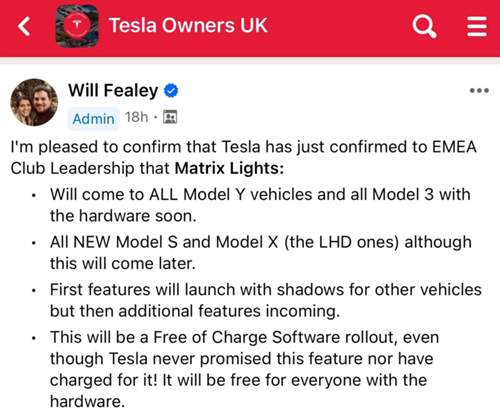500x417 pixels.
Task: Tap the blue verified badge
Action: coord(171,90)
